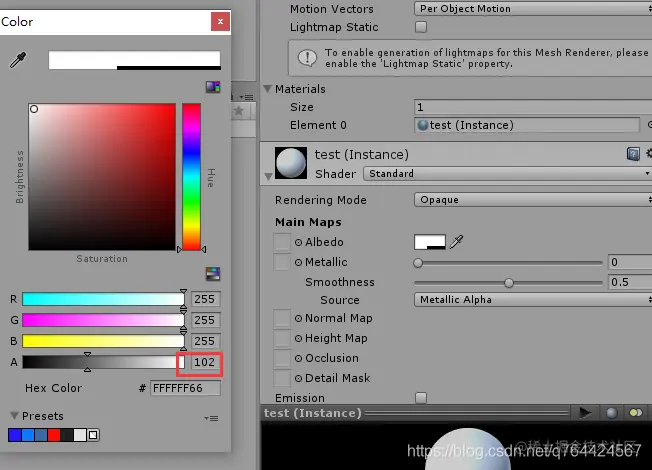Select the Albedo texture picker circle
This screenshot has width=652, height=470.
[x=298, y=242]
